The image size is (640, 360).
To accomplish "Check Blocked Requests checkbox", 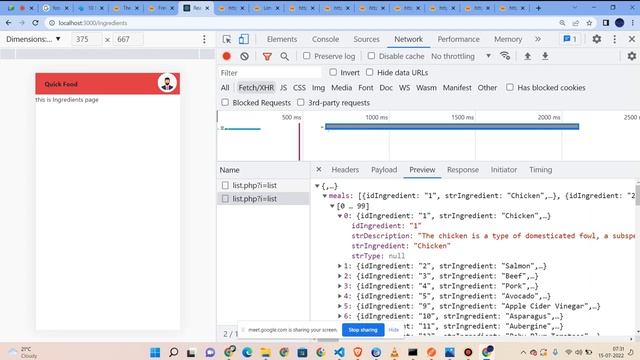I will pyautogui.click(x=225, y=102).
